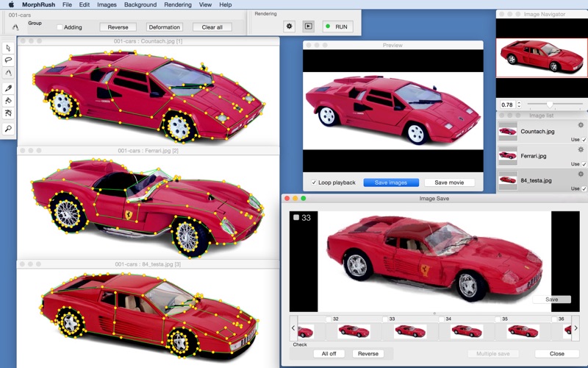Open the Background menu
Screen dimensions: 588x368
(x=140, y=4)
